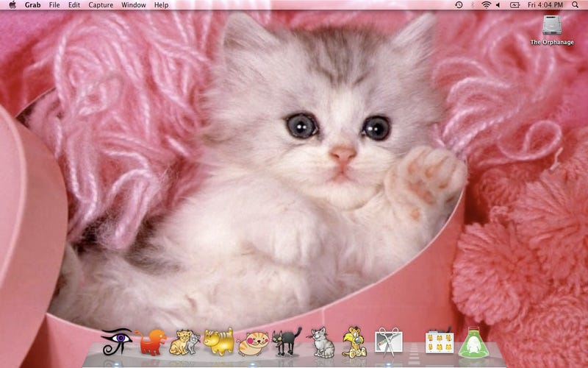Image resolution: width=588 pixels, height=368 pixels.
Task: Launch the black arched-back cat dock icon
Action: coord(287,342)
